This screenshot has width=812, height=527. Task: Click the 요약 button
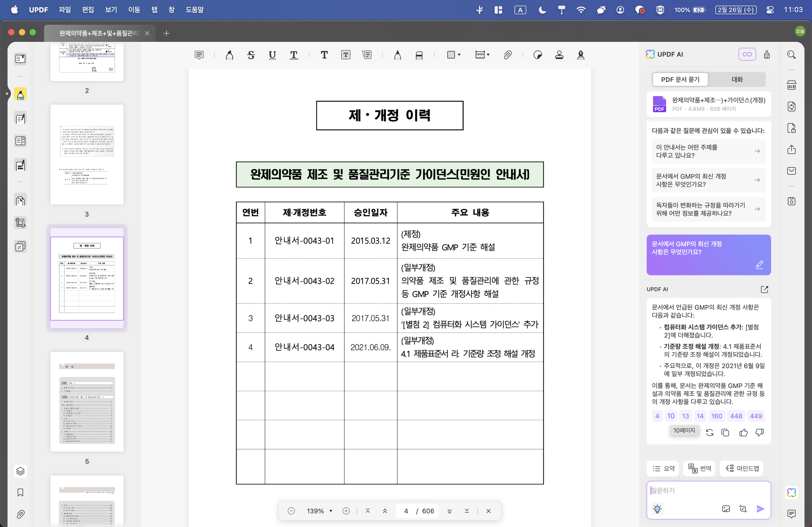pyautogui.click(x=663, y=468)
